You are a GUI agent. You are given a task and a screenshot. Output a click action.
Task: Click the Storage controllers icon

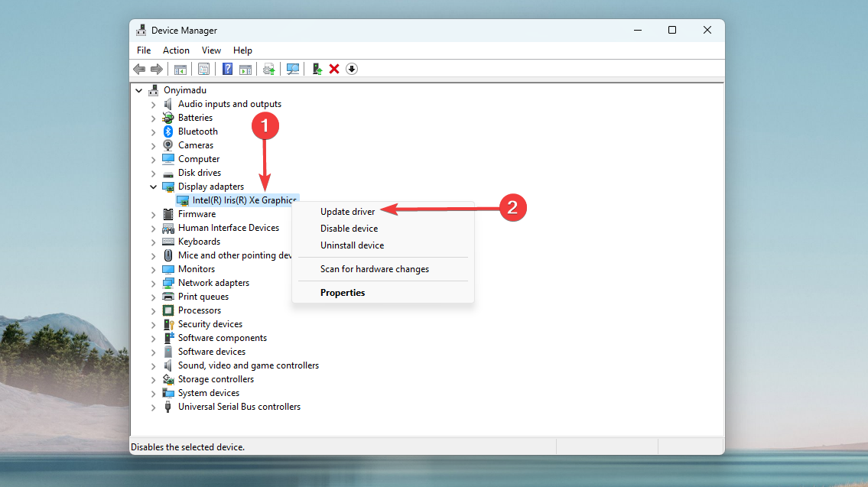pyautogui.click(x=168, y=379)
